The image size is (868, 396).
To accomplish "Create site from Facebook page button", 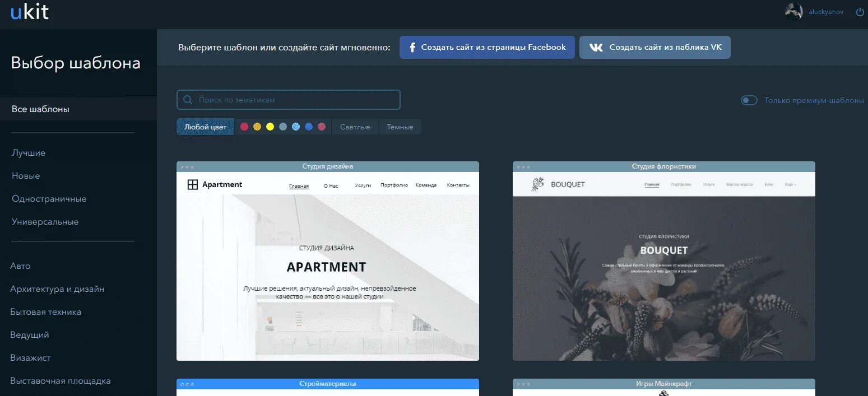I will coord(487,48).
